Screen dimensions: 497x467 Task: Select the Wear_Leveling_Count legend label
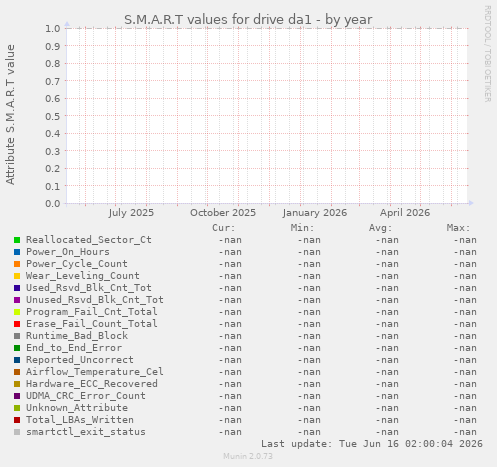[83, 276]
